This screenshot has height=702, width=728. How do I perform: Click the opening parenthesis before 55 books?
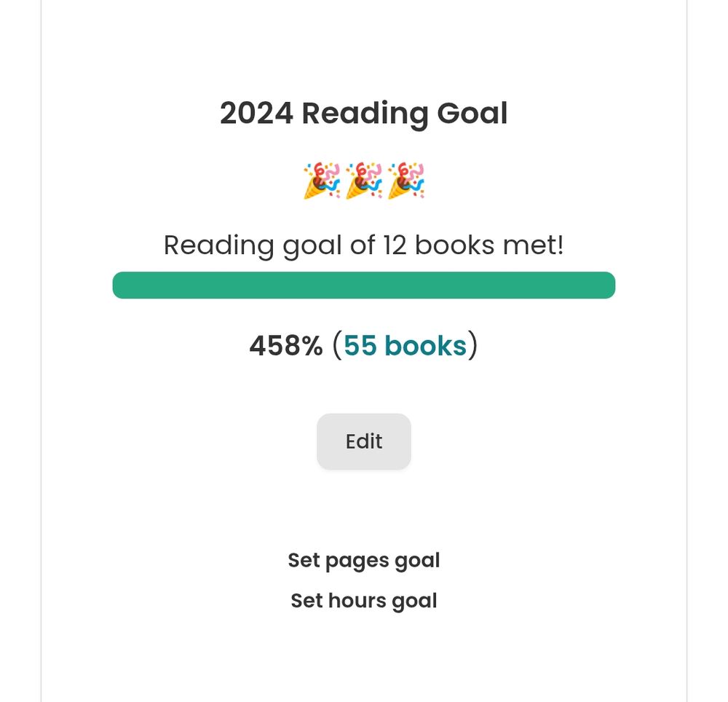click(336, 346)
